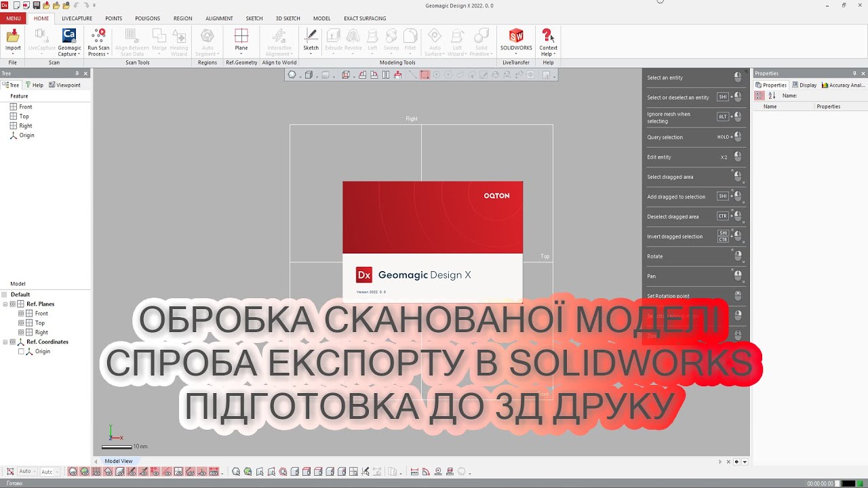Switch to the POINTS ribbon tab
Viewport: 868px width, 488px height.
point(114,18)
